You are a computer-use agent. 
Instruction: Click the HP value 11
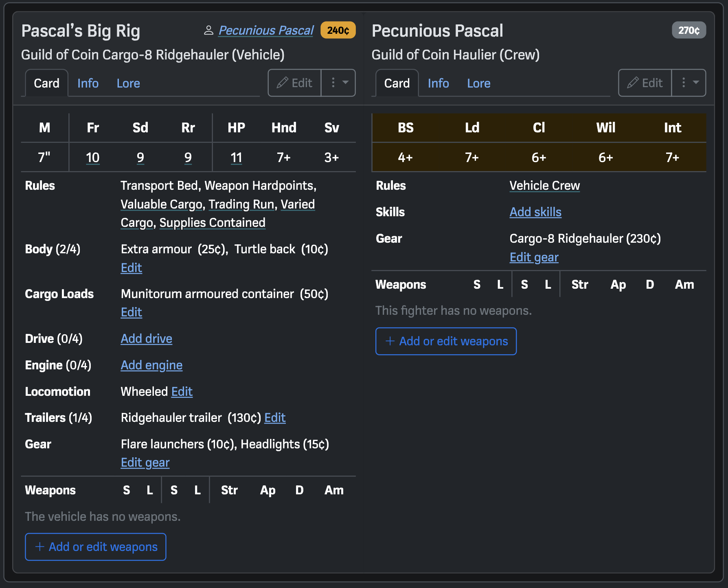click(x=237, y=158)
